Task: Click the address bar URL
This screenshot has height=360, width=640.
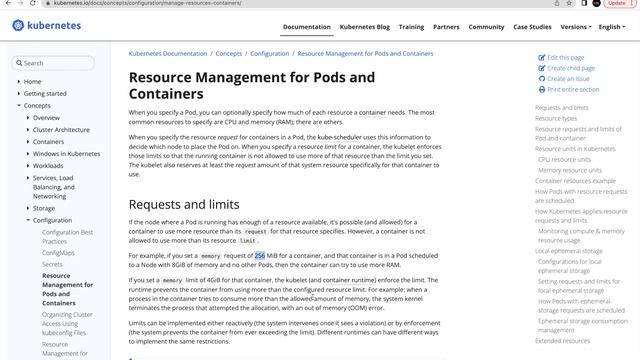Action: coord(147,3)
